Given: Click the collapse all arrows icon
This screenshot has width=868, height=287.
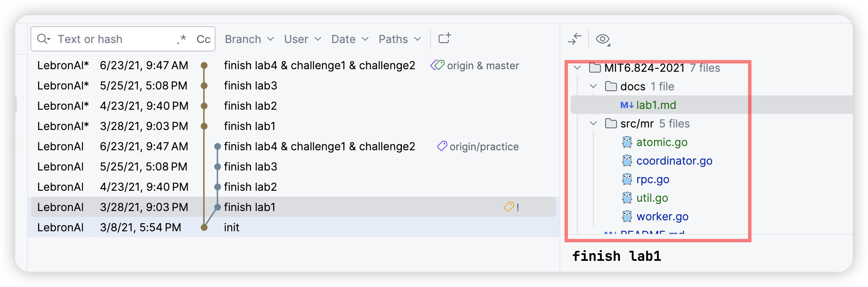Looking at the screenshot, I should pyautogui.click(x=575, y=39).
